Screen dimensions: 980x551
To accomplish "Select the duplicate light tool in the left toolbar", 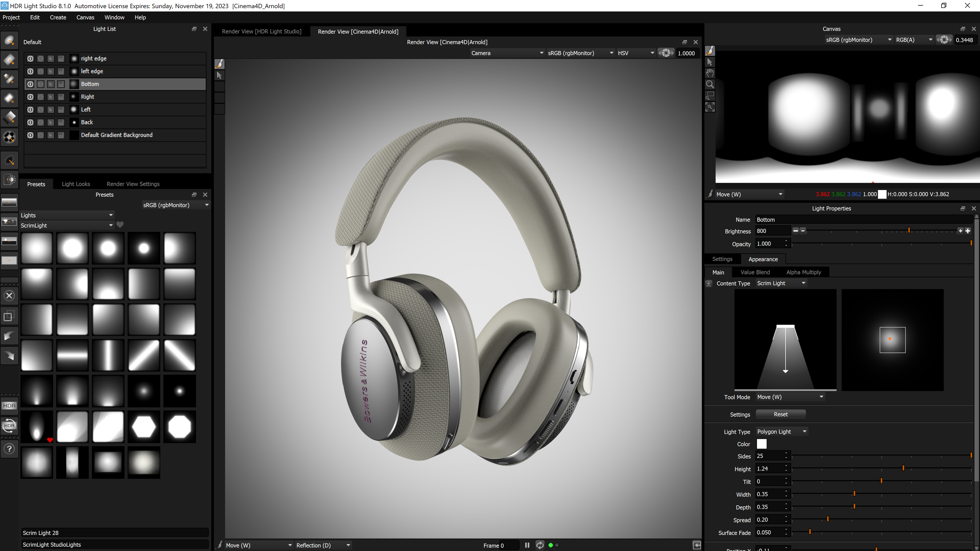I will [9, 316].
